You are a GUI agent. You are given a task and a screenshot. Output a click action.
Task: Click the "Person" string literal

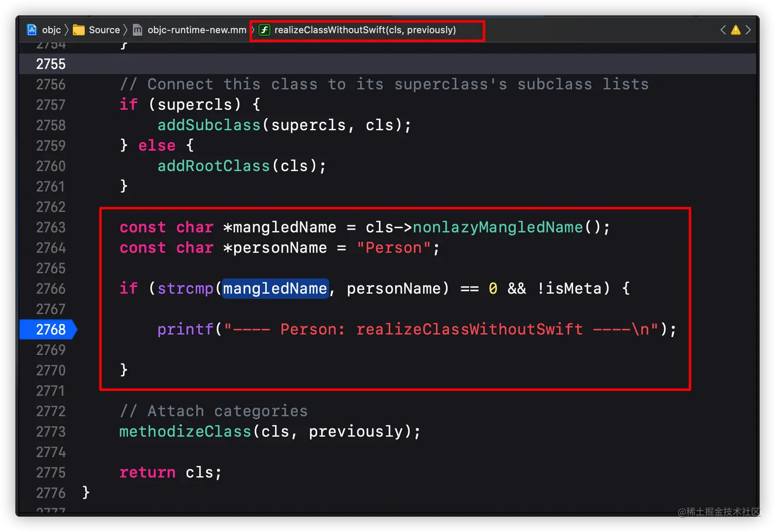tap(394, 248)
